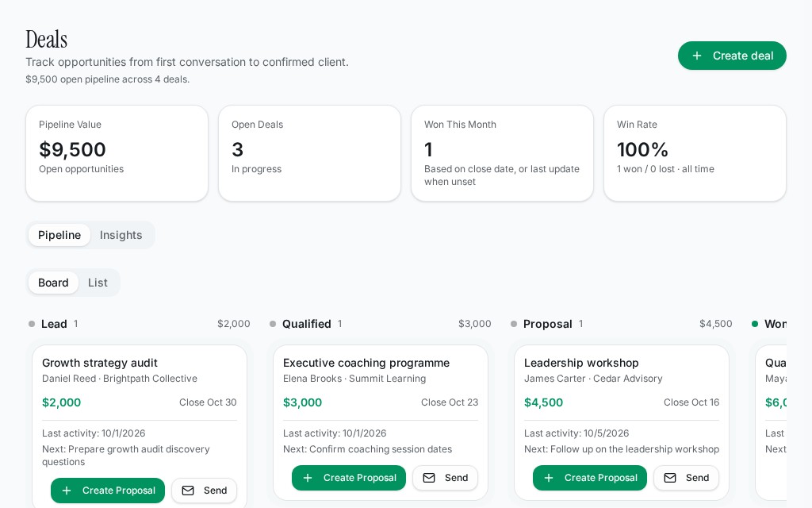Click the Win Rate stat card
This screenshot has width=812, height=508.
point(695,153)
